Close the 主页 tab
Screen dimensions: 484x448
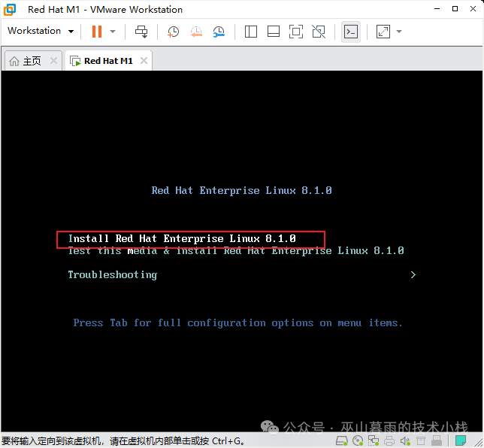(53, 61)
